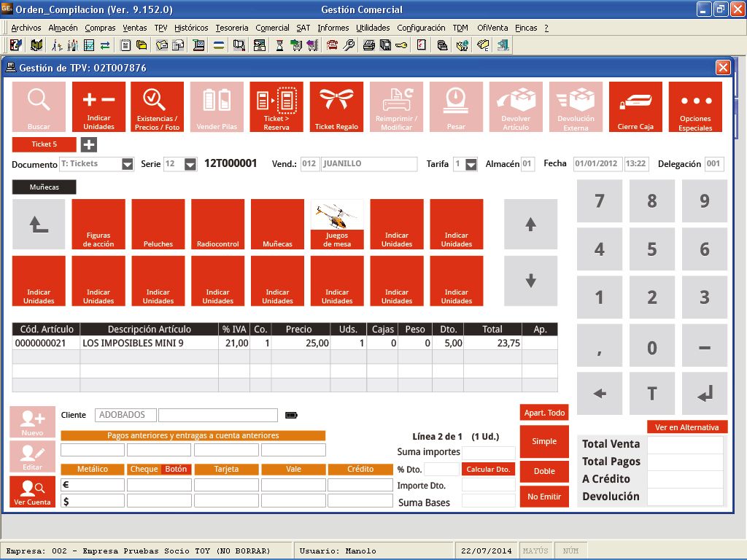Image resolution: width=747 pixels, height=560 pixels.
Task: Expand the Documento T: Tickets dropdown
Action: [128, 164]
